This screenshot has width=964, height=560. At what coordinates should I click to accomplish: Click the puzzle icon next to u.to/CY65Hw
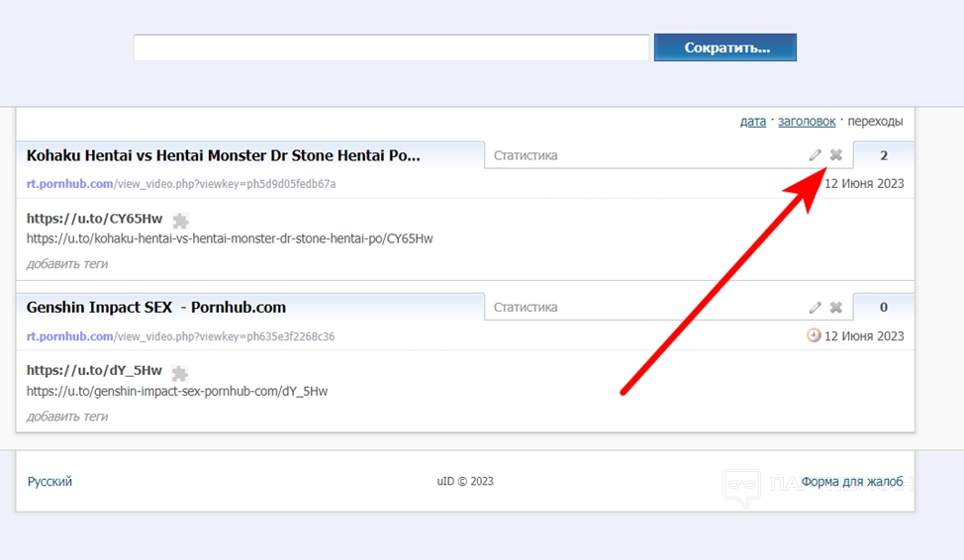coord(180,220)
